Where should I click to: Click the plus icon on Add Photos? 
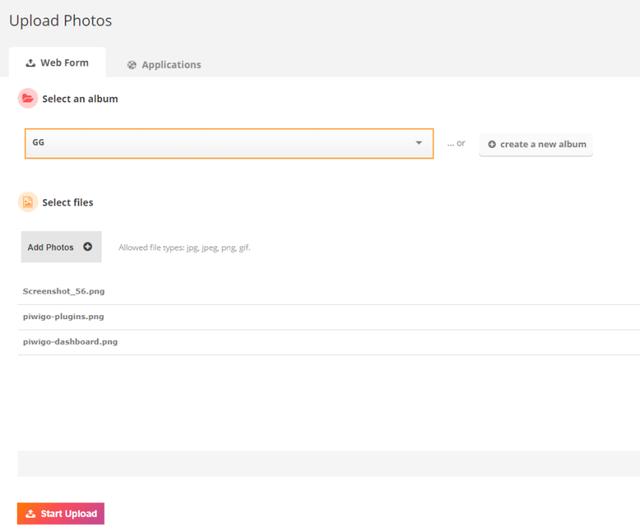87,247
